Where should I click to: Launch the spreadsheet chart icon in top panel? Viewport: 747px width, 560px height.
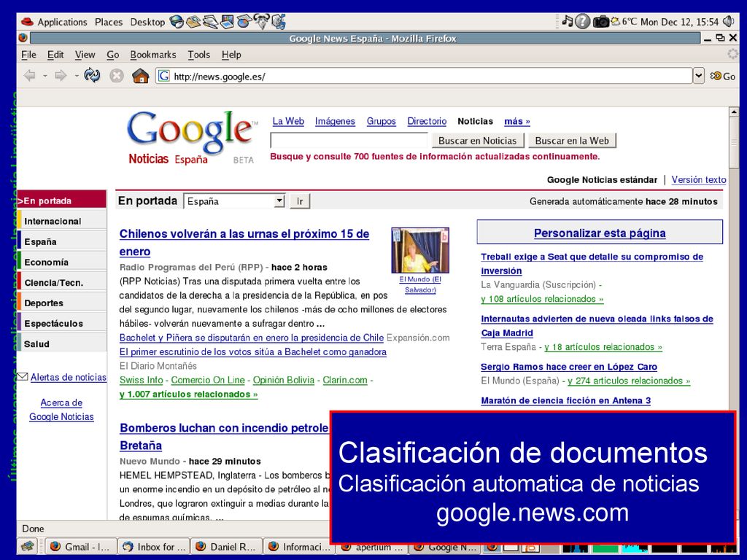click(244, 22)
